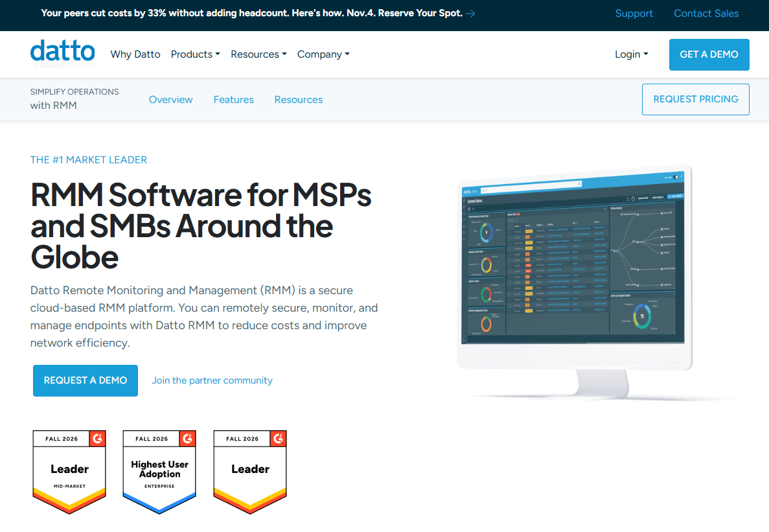Click the Datto logo
The height and width of the screenshot is (532, 769).
pos(63,54)
